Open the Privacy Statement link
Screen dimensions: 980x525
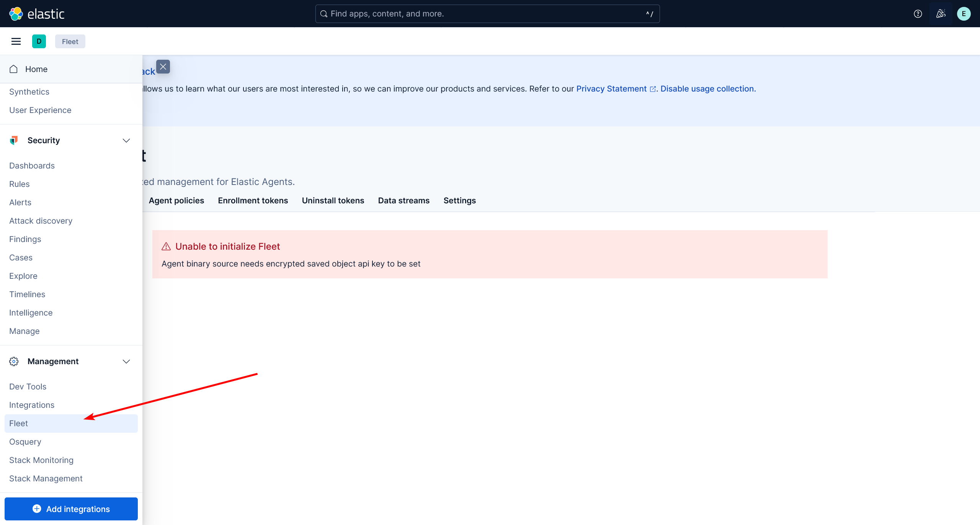(611, 89)
